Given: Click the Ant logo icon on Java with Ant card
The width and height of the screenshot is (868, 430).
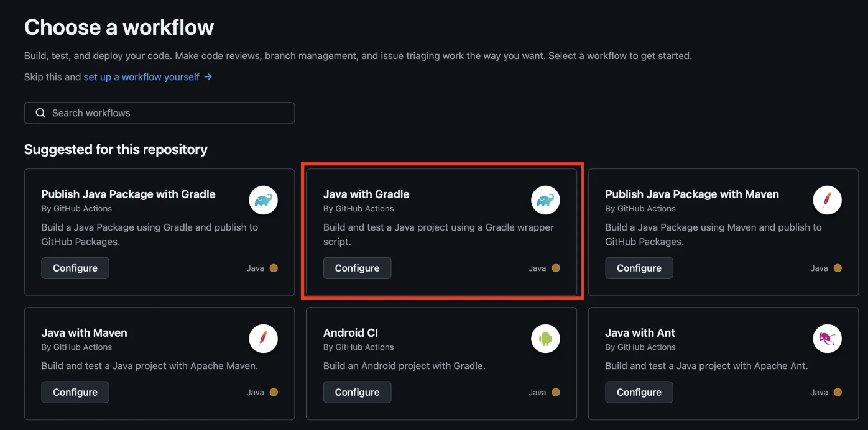Looking at the screenshot, I should click(828, 339).
